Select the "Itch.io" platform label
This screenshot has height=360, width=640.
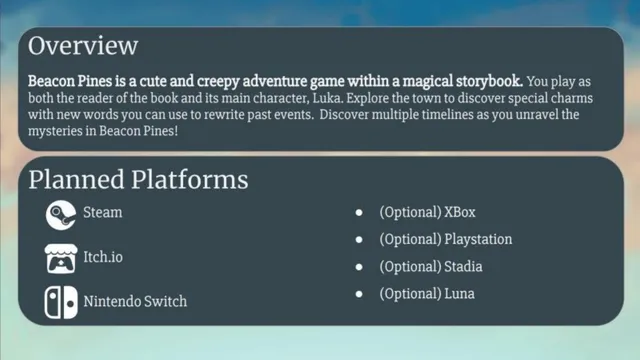tap(103, 257)
